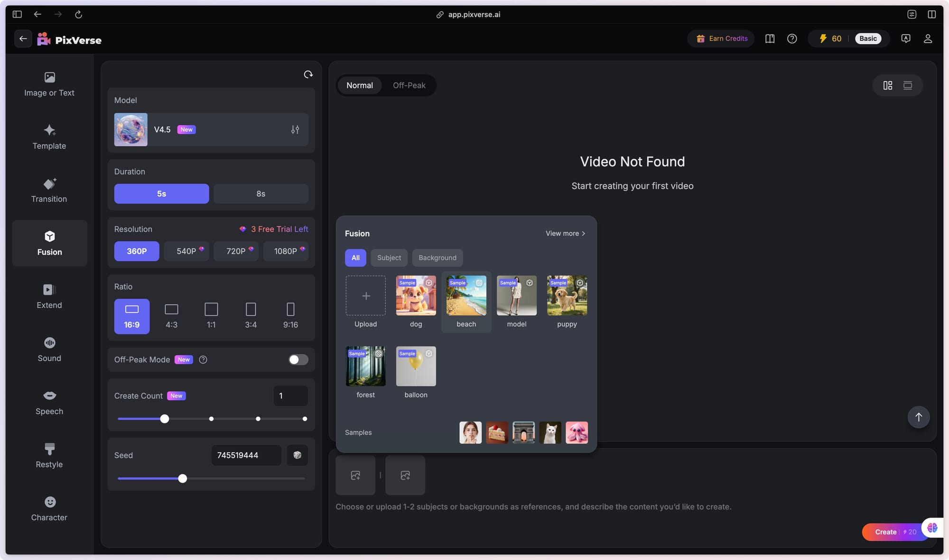Screen dimensions: 949x560
Task: Select 720P resolution
Action: point(236,251)
